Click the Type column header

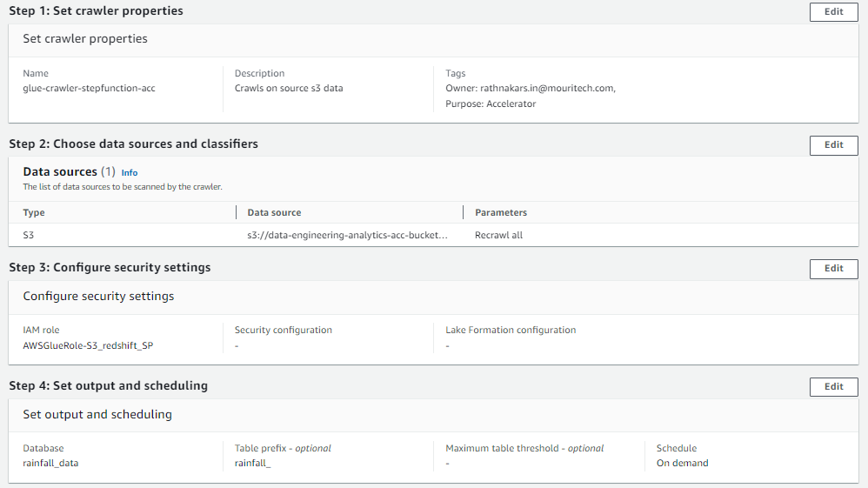pyautogui.click(x=34, y=212)
